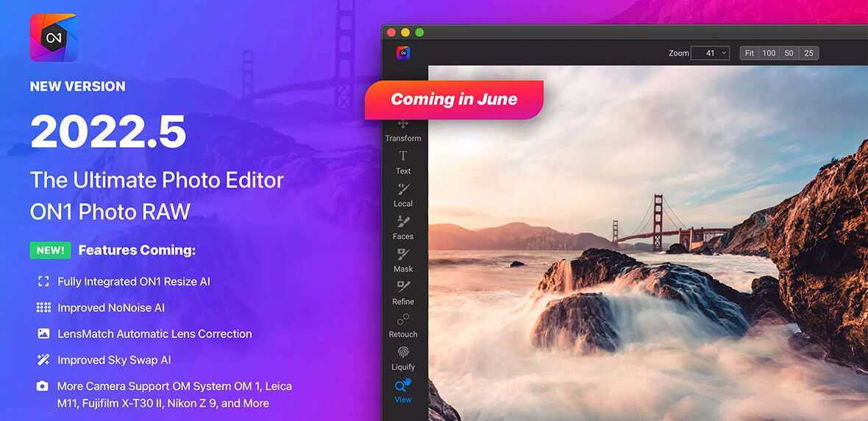Click the '2022.5' version heading

point(108,131)
